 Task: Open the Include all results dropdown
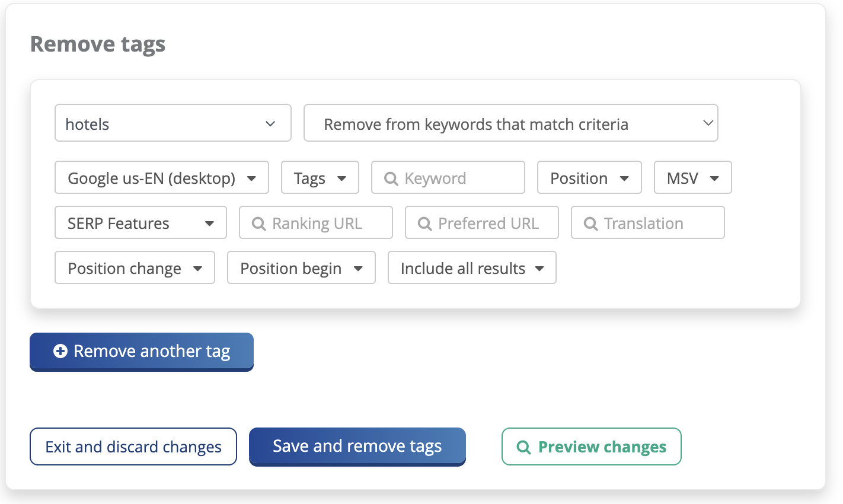pos(471,268)
